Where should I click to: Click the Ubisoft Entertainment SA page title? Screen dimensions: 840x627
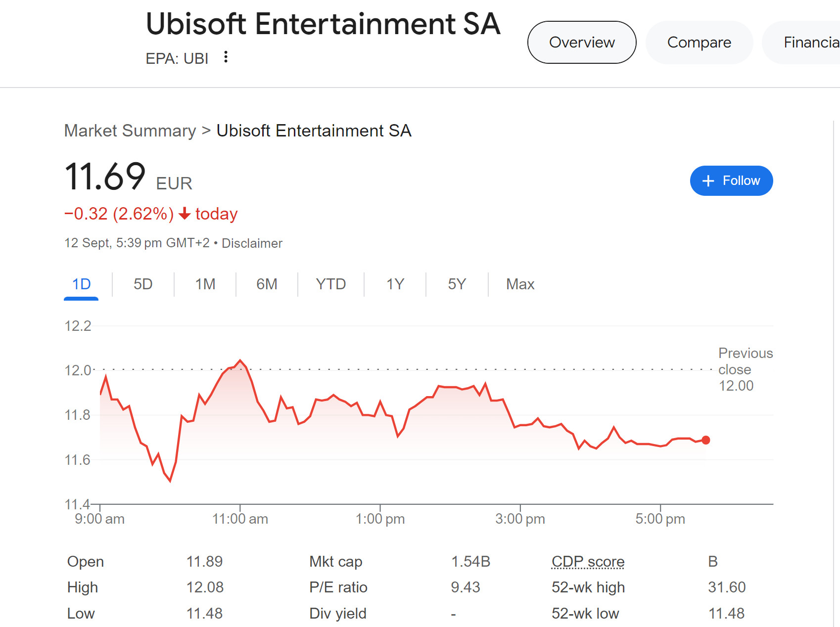tap(323, 24)
